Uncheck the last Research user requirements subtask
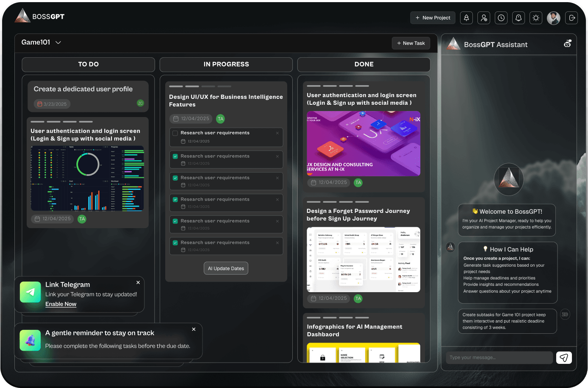 pos(175,243)
